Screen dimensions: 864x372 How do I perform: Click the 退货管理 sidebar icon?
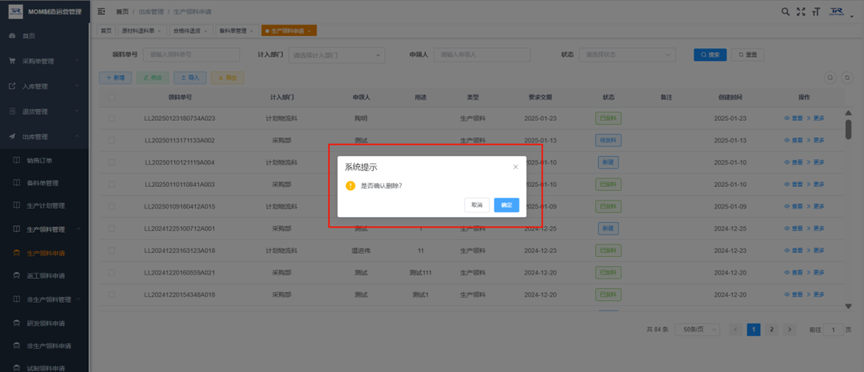(x=13, y=111)
